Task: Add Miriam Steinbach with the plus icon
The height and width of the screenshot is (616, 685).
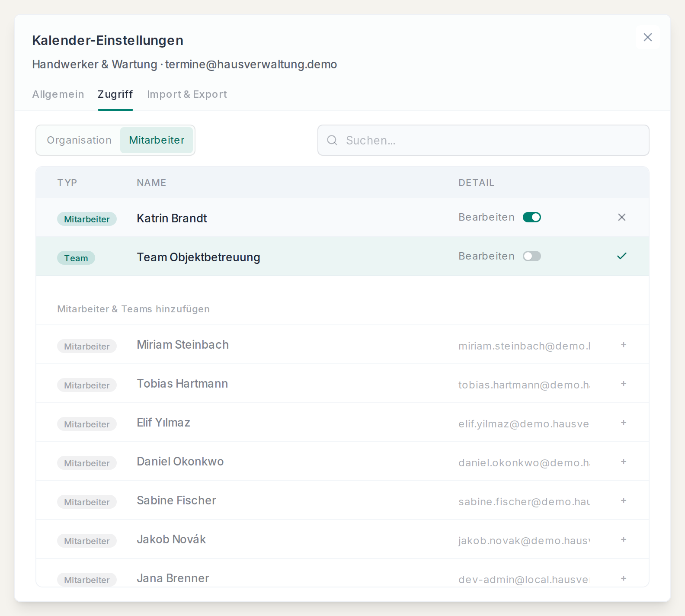Action: click(624, 345)
